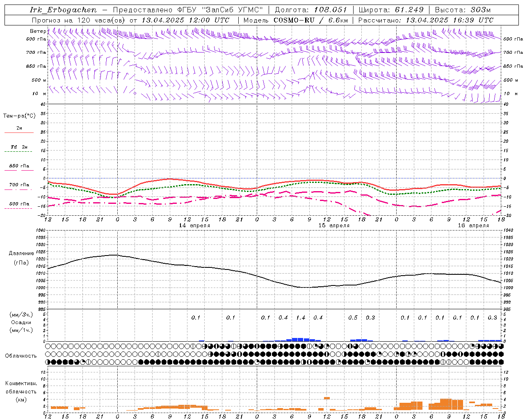The width and height of the screenshot is (525, 420).
Task: Select the latitude value 61.249
Action: coord(409,10)
